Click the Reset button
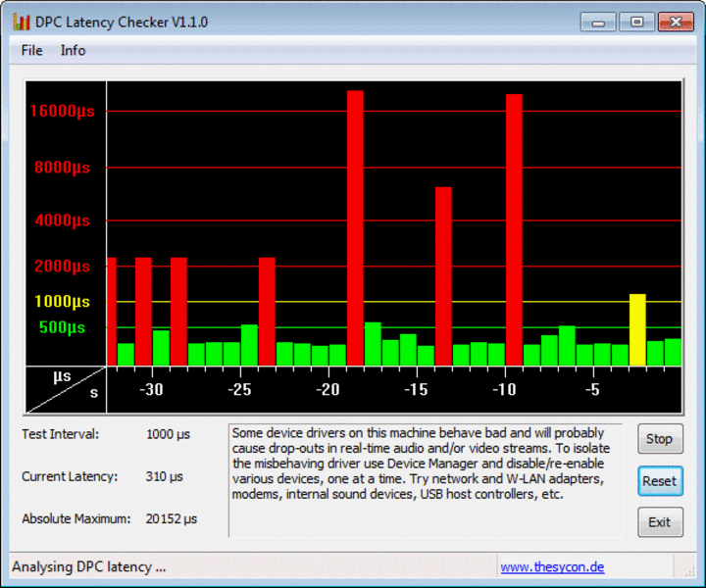This screenshot has width=706, height=588. [x=660, y=481]
